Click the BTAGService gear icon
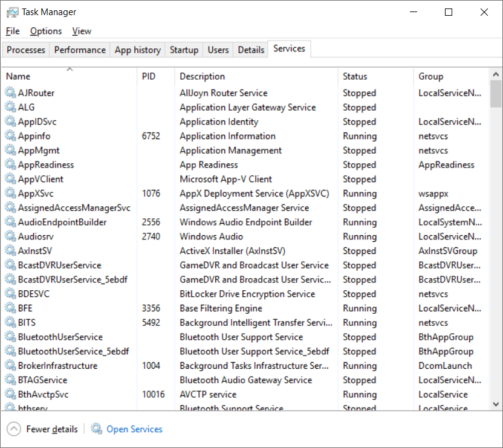Image resolution: width=503 pixels, height=448 pixels. [10, 380]
